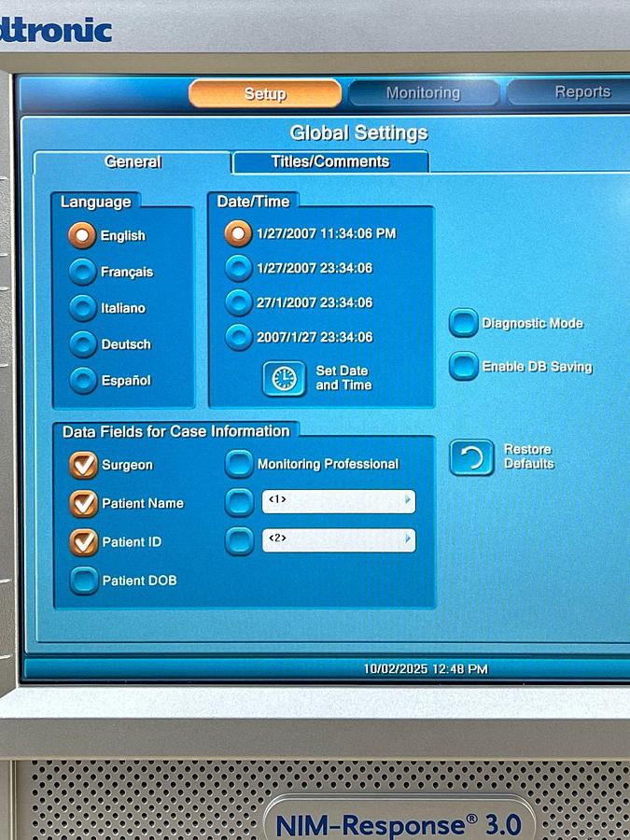Click the Set Date and Time label
Viewport: 630px width, 840px height.
tap(343, 378)
